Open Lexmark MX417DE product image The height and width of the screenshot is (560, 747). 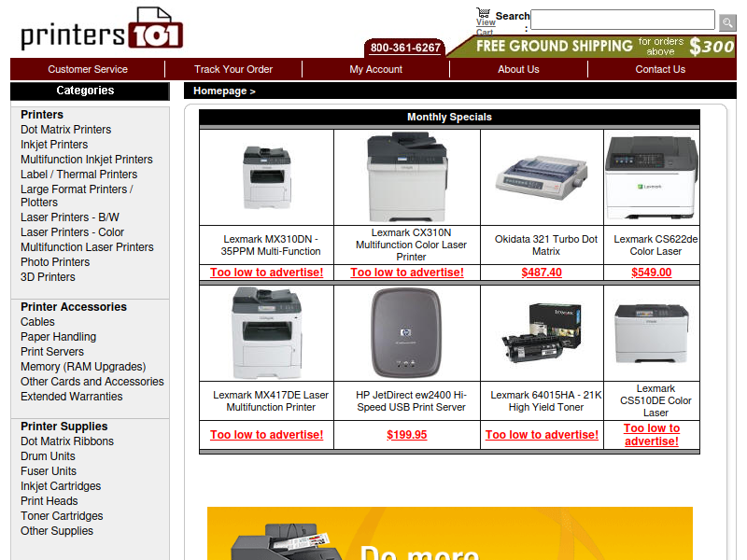tap(267, 333)
